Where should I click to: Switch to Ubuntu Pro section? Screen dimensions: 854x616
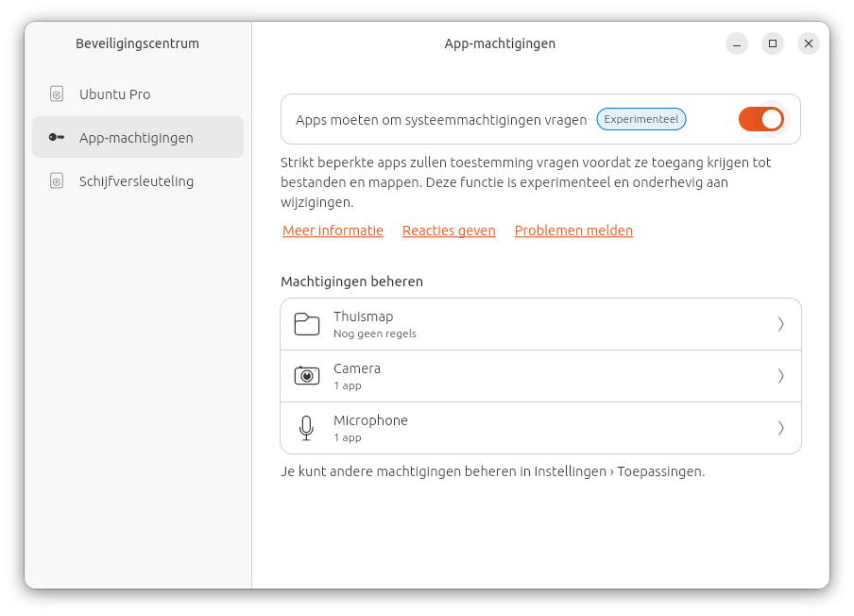[115, 94]
